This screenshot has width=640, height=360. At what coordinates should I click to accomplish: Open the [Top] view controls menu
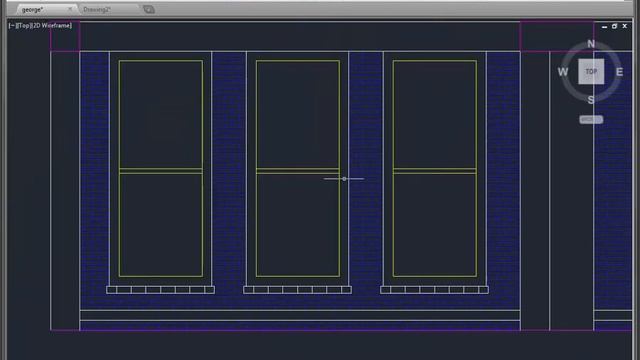(x=24, y=25)
